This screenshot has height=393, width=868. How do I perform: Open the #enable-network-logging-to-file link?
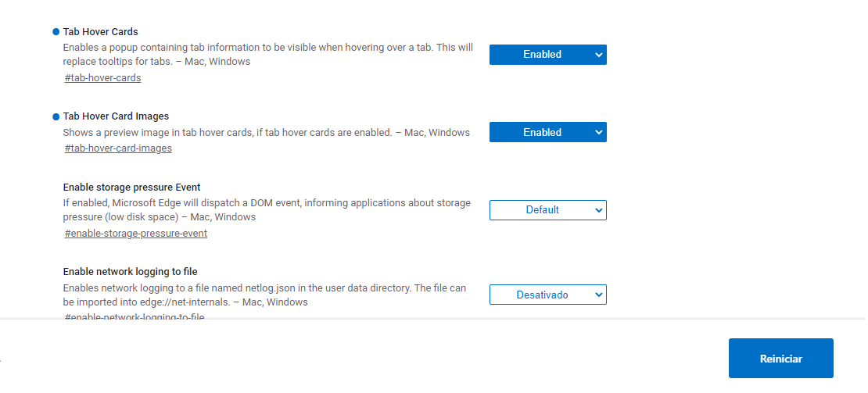pyautogui.click(x=135, y=316)
